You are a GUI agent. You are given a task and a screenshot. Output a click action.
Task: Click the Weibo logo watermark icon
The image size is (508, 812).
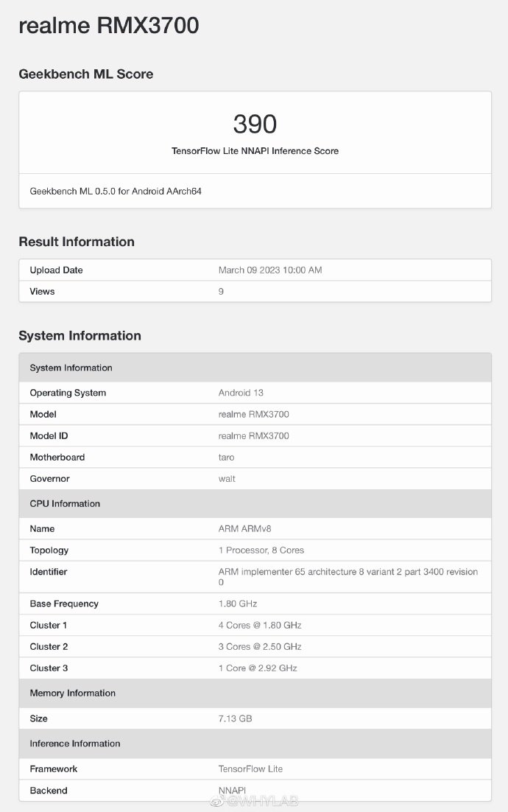217,800
